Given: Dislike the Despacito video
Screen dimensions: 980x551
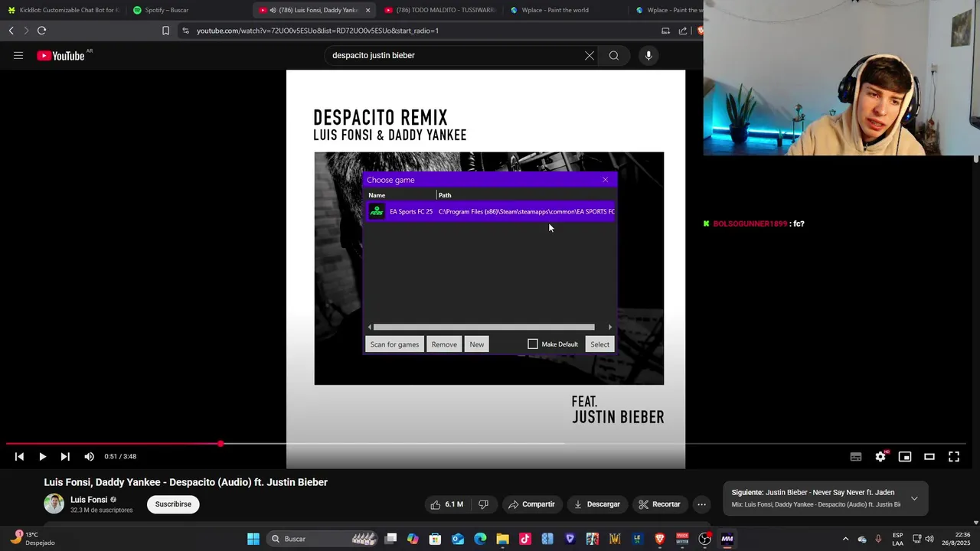Looking at the screenshot, I should [483, 504].
